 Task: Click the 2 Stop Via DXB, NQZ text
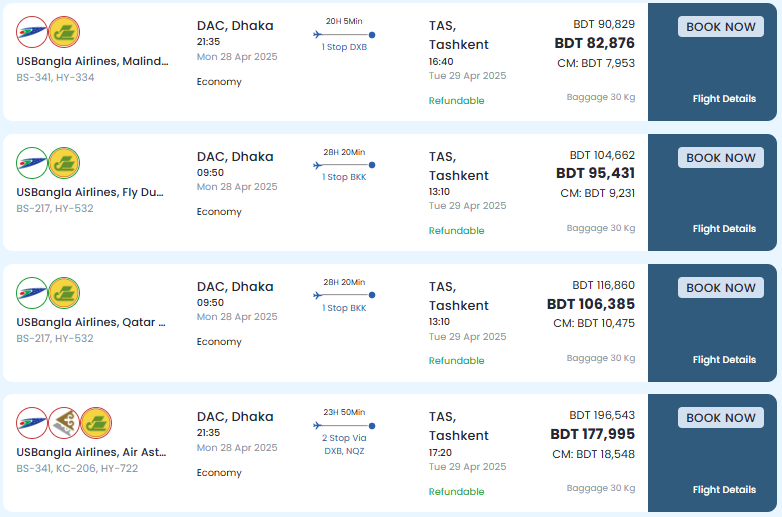click(344, 444)
